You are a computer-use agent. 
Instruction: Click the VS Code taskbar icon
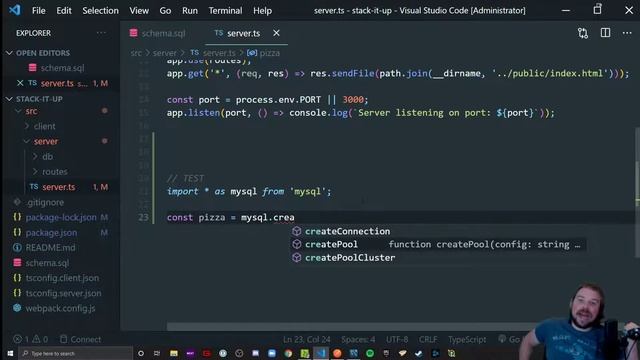(x=321, y=353)
